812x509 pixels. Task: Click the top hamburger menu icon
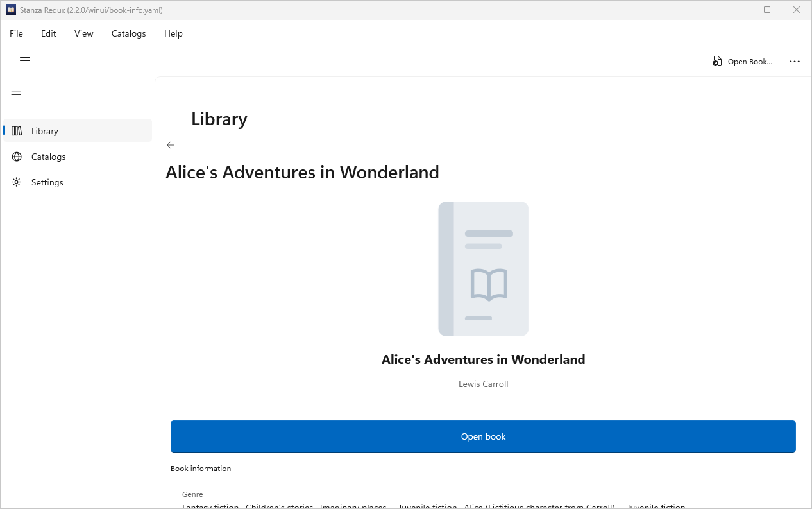(25, 61)
